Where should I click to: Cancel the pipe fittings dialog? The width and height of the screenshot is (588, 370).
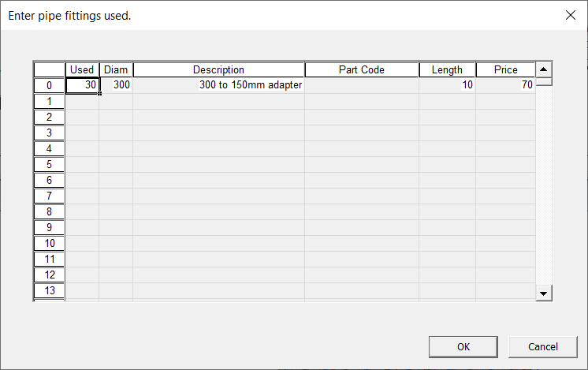(543, 346)
